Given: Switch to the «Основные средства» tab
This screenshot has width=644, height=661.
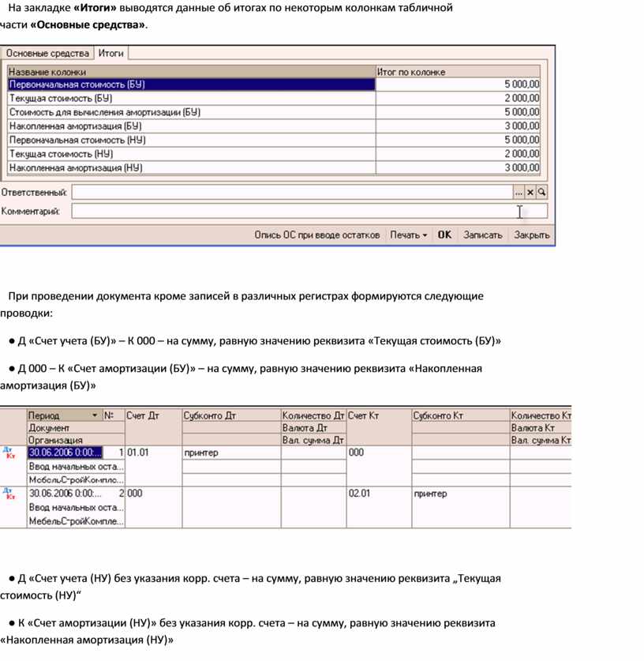Looking at the screenshot, I should click(x=47, y=54).
